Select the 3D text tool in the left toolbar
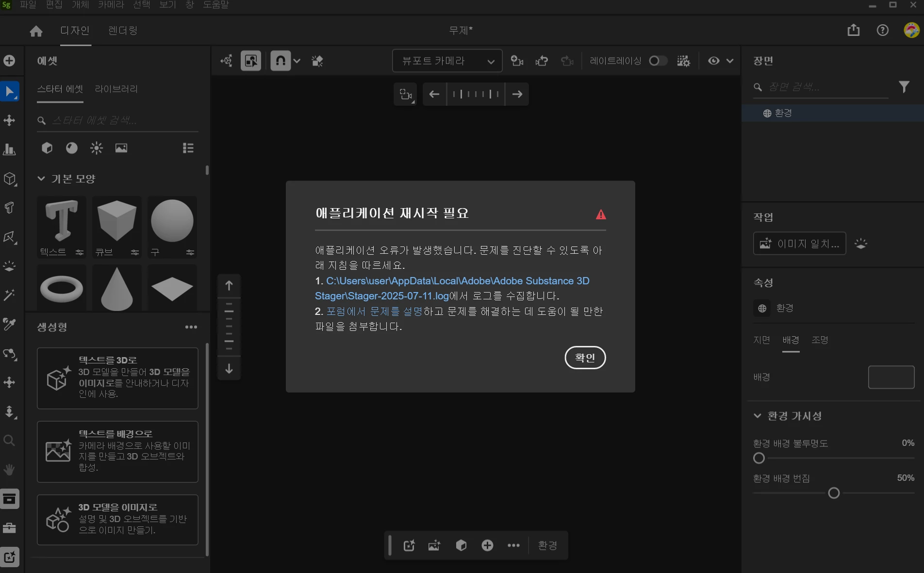Screen dimensions: 924x573 [x=9, y=208]
